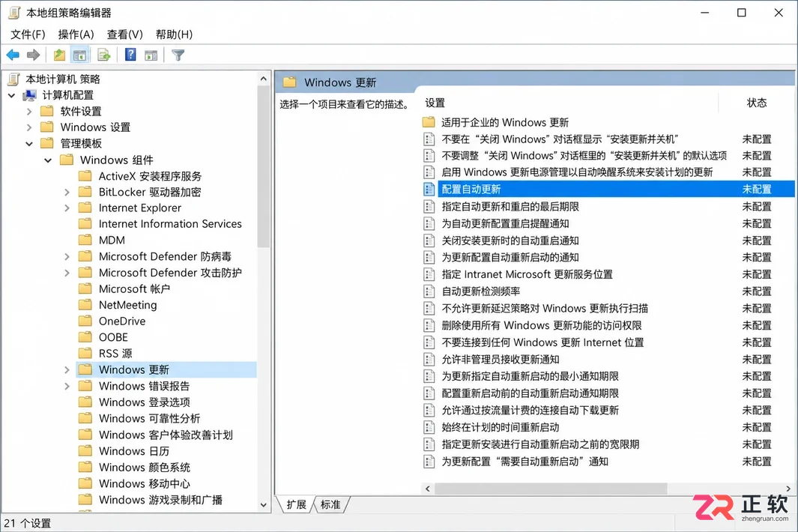Open the 操作(A) menu
798x532 pixels.
76,34
